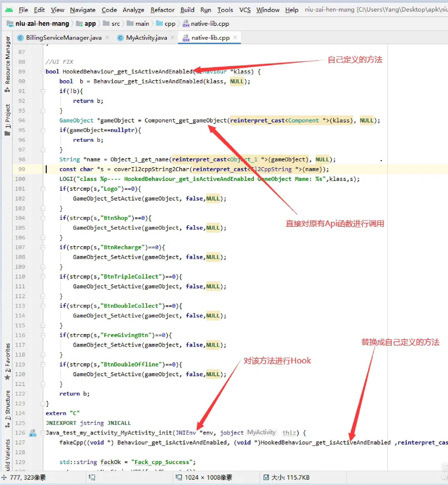Collapse the JNI init function at line 126
This screenshot has width=448, height=485.
pyautogui.click(x=43, y=433)
